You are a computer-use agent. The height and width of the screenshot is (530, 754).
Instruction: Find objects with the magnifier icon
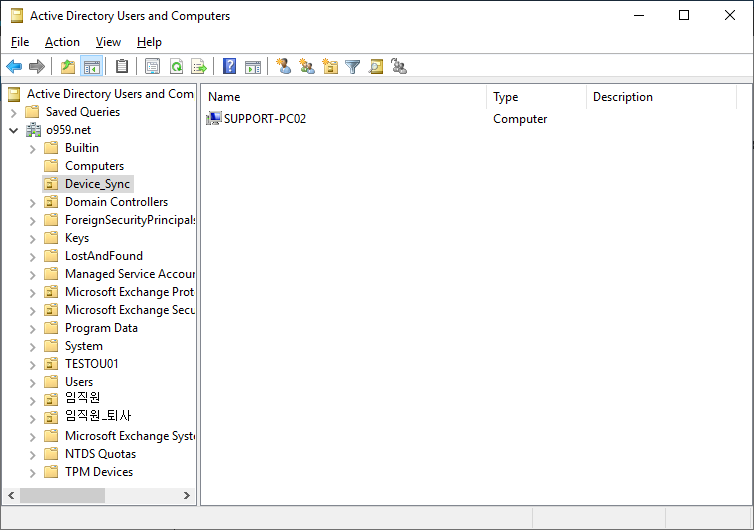(x=376, y=66)
